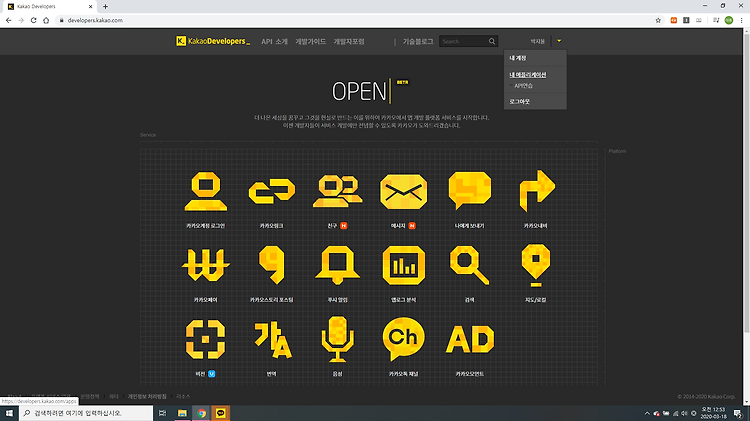Open KakaoTalk from the taskbar
This screenshot has height=421, width=750.
pyautogui.click(x=221, y=413)
